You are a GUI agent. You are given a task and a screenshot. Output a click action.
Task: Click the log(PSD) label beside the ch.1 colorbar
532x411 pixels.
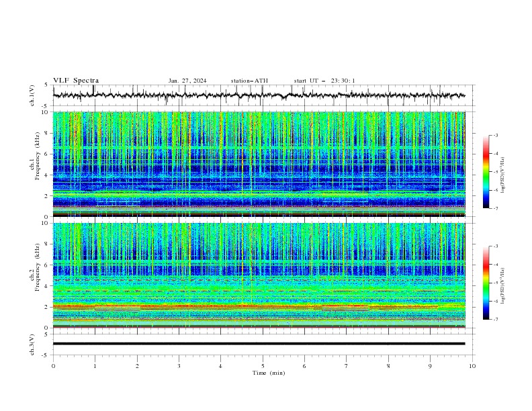click(x=503, y=175)
